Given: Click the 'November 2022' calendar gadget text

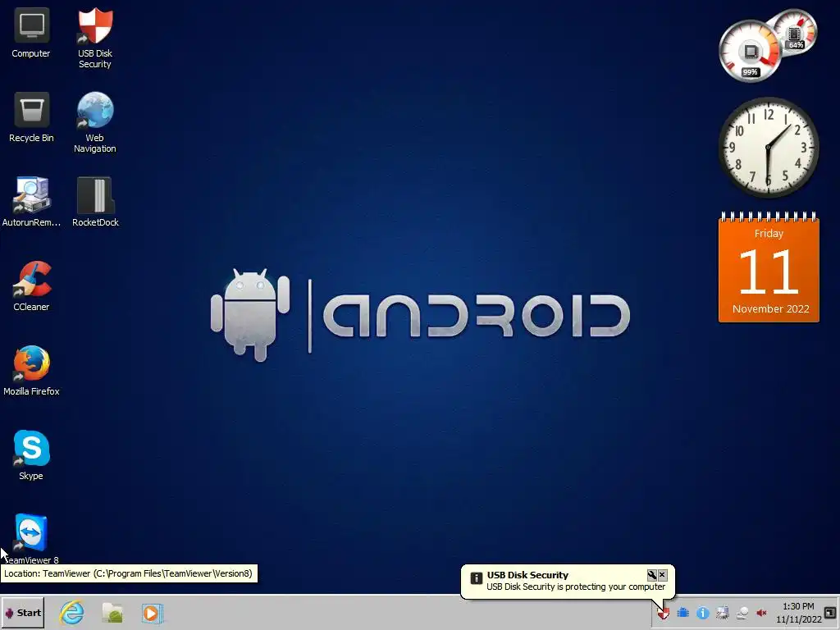Looking at the screenshot, I should coord(770,309).
